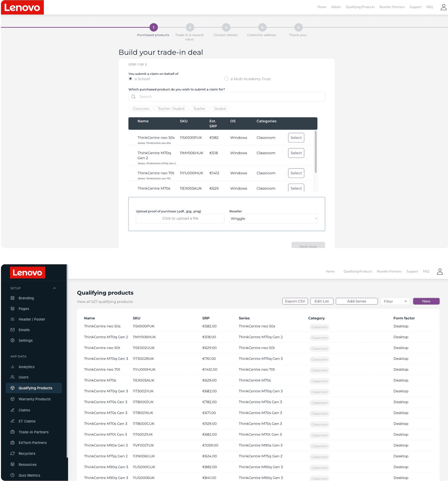
Task: Open the Reseller dropdown showing Wriggle
Action: [274, 219]
